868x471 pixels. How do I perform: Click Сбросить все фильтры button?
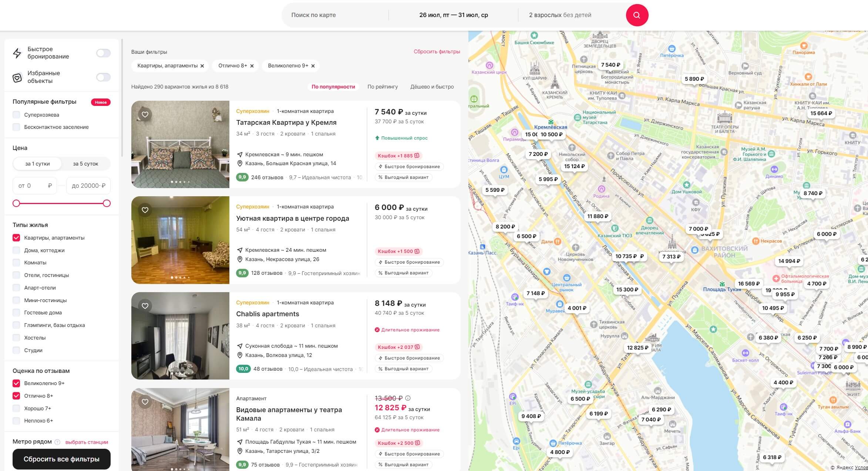coord(61,459)
